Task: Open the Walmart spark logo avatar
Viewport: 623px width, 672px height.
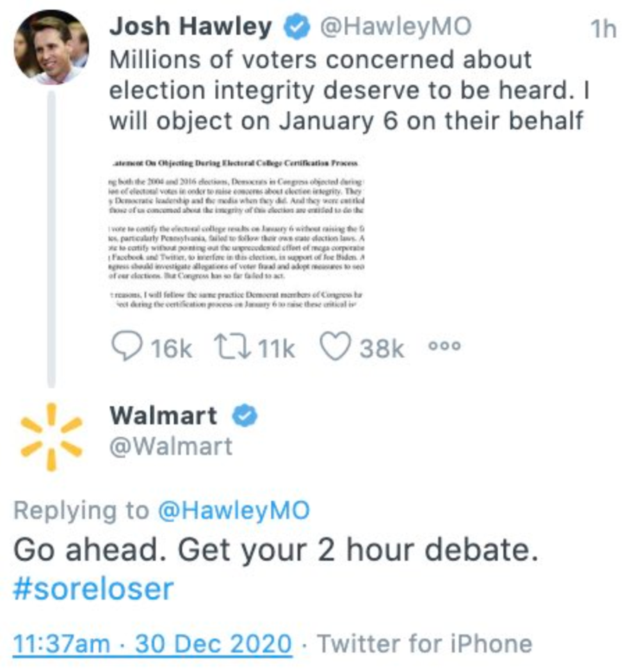Action: point(51,437)
